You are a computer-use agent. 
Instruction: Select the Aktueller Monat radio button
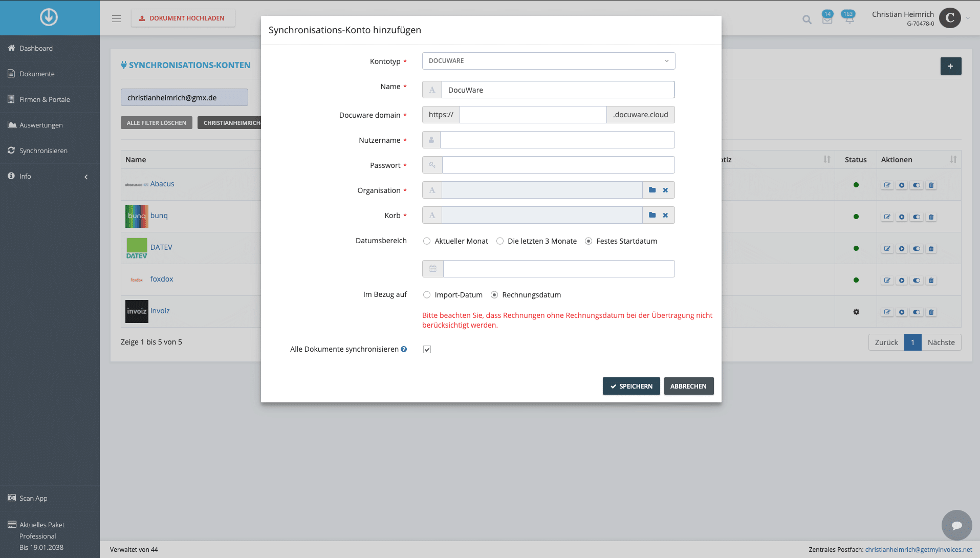point(427,241)
